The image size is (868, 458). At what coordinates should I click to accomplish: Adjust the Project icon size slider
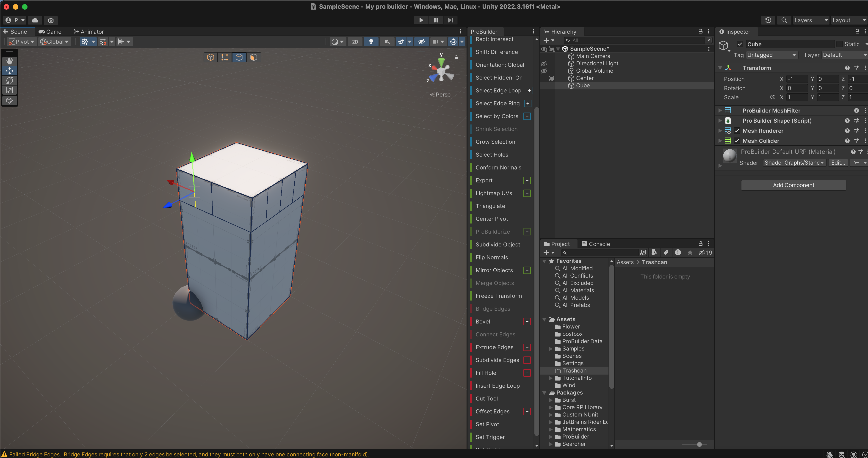click(x=699, y=444)
